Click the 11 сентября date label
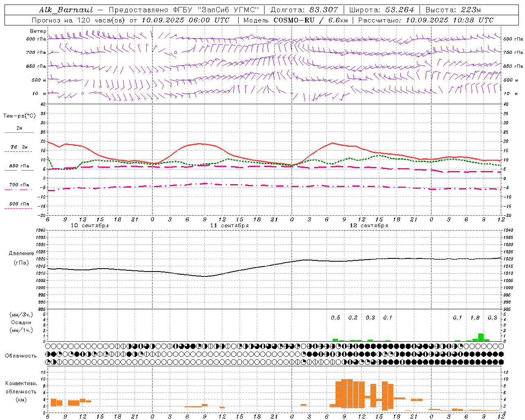This screenshot has width=525, height=420. [x=229, y=226]
